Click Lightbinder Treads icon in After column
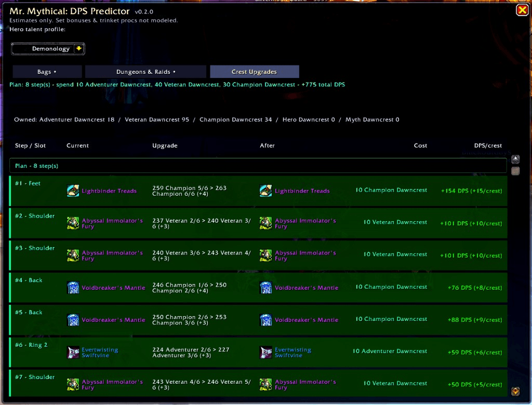The width and height of the screenshot is (532, 405). [265, 191]
